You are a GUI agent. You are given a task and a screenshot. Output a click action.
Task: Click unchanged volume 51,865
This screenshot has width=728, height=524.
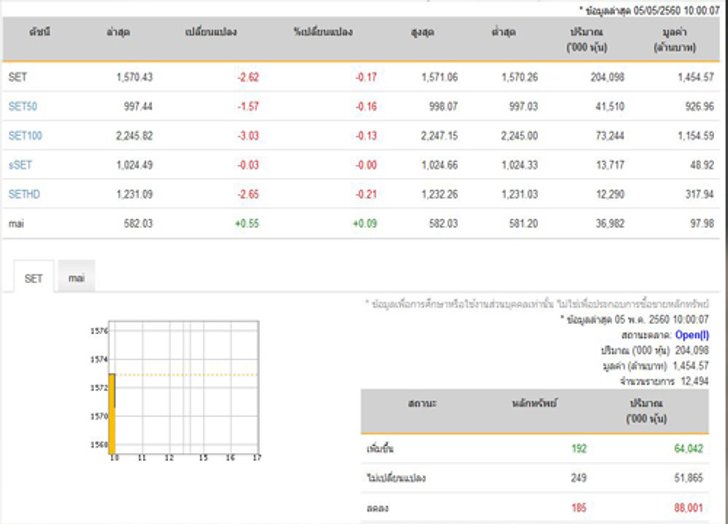(689, 478)
